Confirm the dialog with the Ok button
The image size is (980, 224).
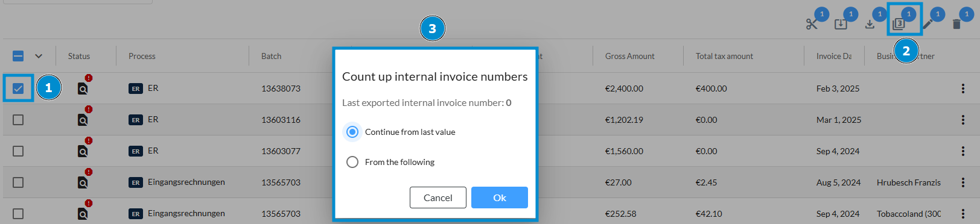point(500,198)
